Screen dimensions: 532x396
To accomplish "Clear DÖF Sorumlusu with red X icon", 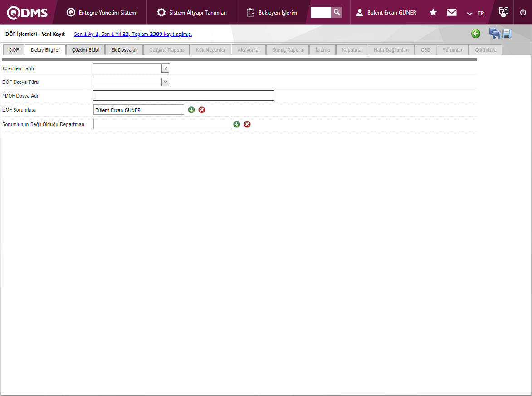I will pyautogui.click(x=202, y=110).
